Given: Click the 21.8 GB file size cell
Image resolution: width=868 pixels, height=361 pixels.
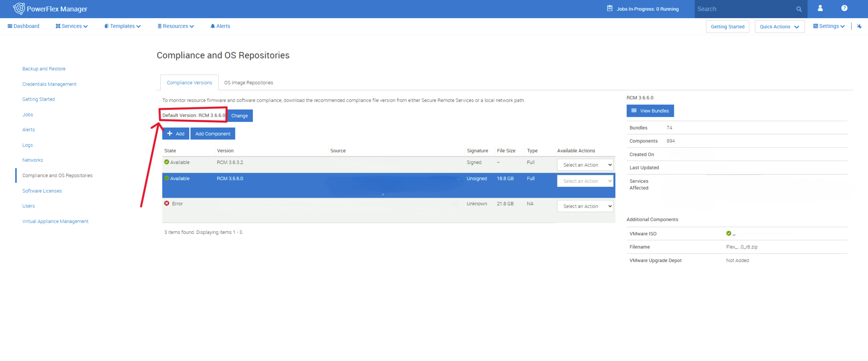Looking at the screenshot, I should [505, 204].
